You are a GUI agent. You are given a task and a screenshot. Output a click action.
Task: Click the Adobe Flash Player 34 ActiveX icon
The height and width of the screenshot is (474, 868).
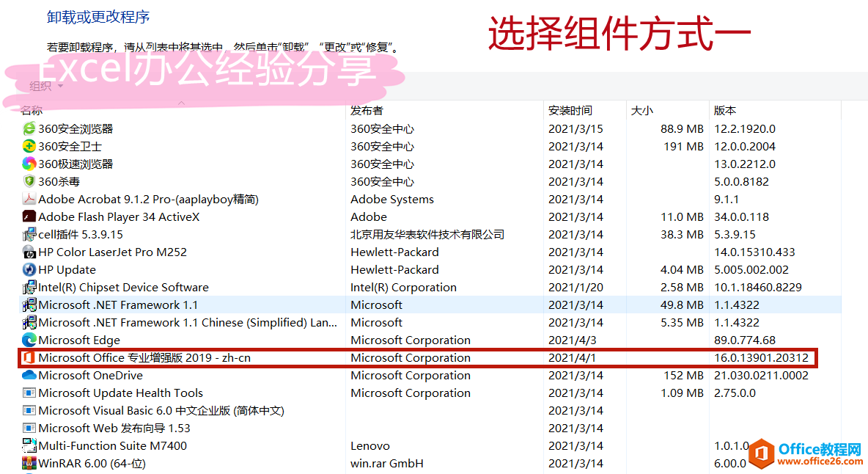tap(29, 216)
